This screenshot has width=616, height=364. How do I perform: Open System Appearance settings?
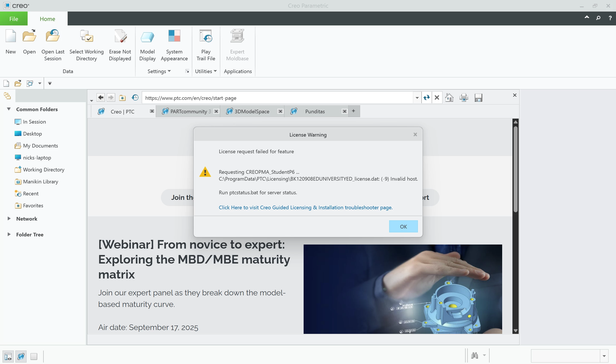174,37
